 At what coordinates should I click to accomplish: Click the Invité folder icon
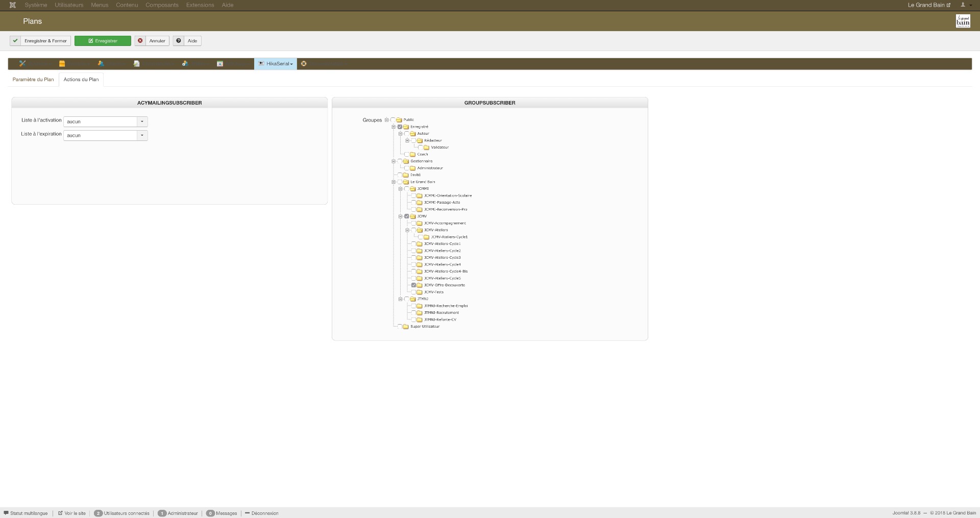coord(406,175)
